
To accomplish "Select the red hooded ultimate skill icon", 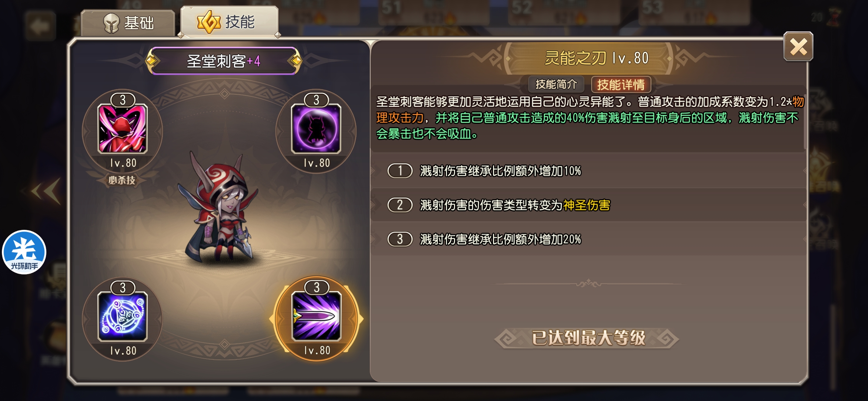I will click(x=122, y=129).
